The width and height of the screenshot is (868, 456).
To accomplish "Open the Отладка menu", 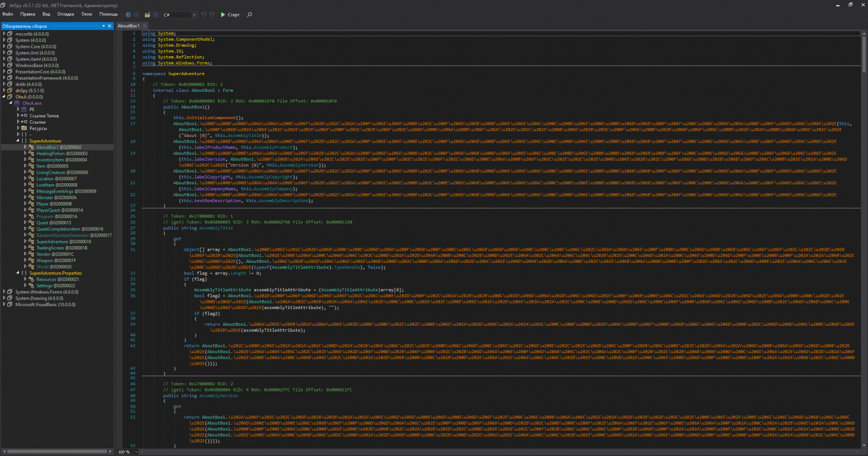I will pyautogui.click(x=65, y=14).
